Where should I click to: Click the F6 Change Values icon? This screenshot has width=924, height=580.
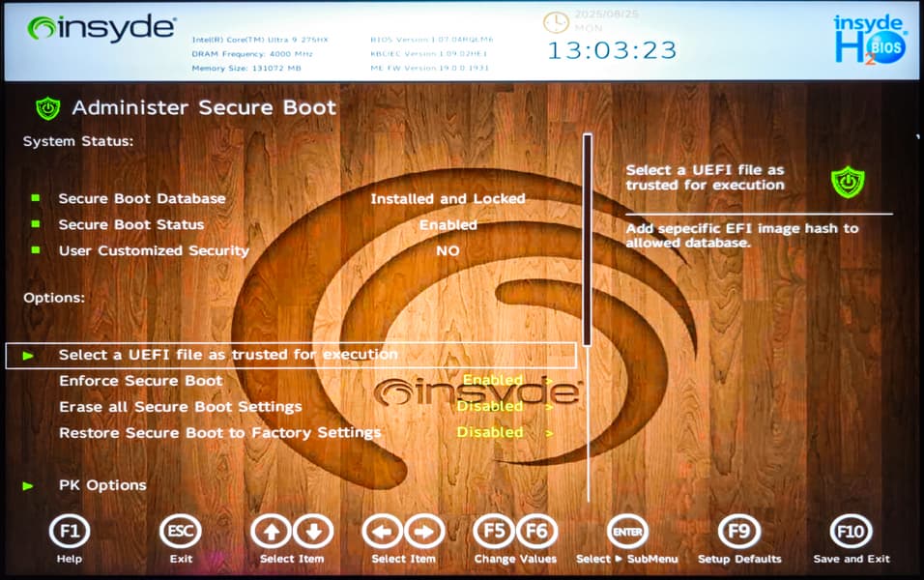tap(536, 532)
